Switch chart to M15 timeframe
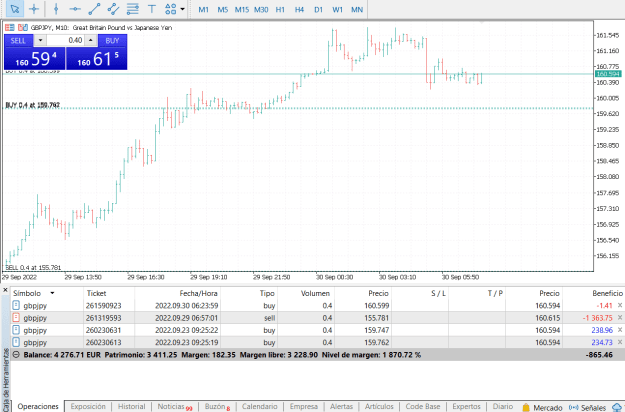 (242, 10)
